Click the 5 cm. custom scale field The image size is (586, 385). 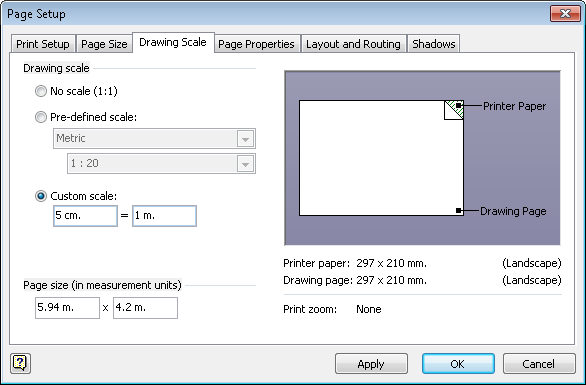point(86,216)
